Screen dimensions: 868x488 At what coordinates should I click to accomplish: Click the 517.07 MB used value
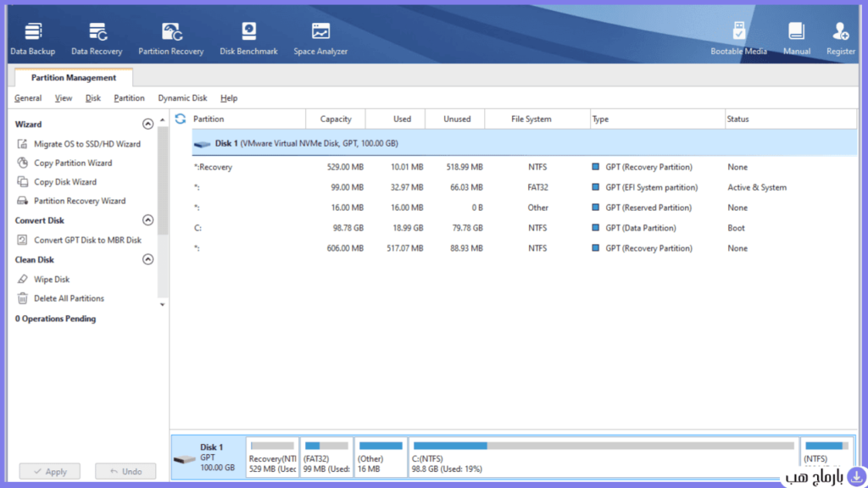[404, 248]
